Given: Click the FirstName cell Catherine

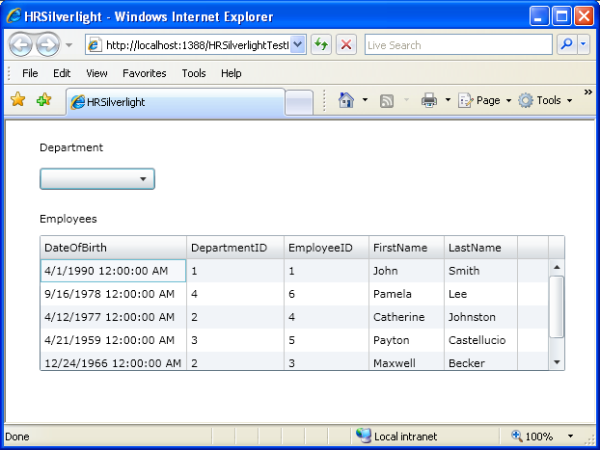Looking at the screenshot, I should click(406, 317).
